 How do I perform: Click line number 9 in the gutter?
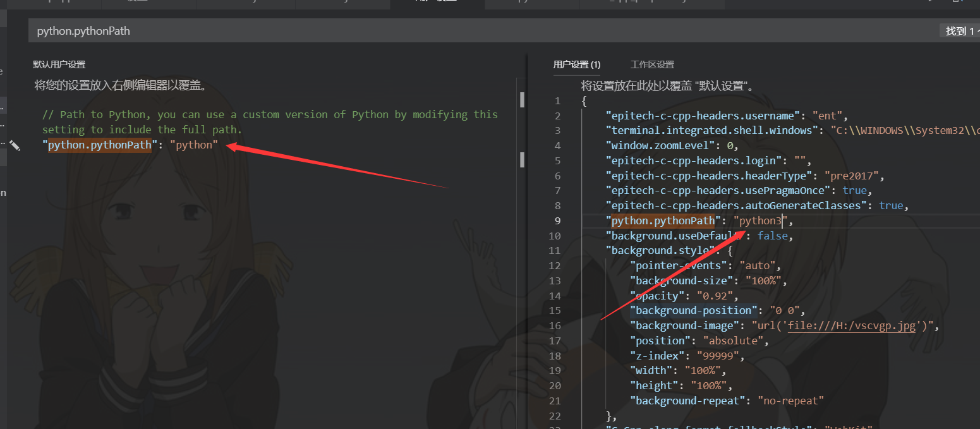(x=557, y=221)
